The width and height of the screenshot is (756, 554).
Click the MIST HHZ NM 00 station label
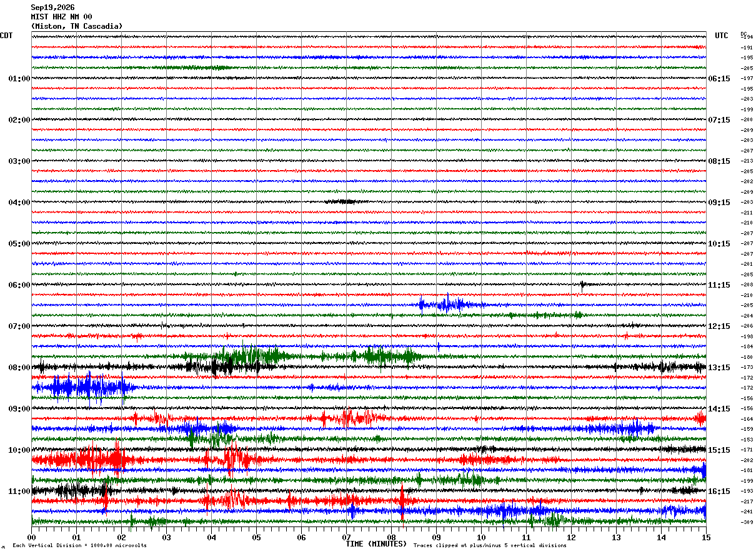click(61, 17)
